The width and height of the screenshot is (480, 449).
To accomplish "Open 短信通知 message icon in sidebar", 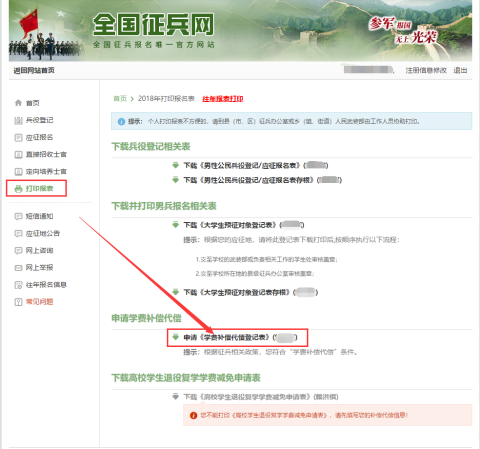I will pos(18,216).
